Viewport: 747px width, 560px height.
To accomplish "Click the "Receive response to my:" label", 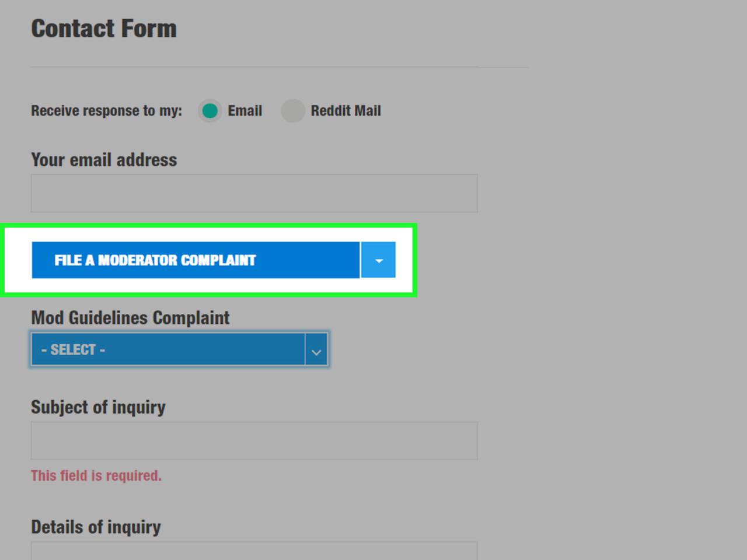I will 106,111.
